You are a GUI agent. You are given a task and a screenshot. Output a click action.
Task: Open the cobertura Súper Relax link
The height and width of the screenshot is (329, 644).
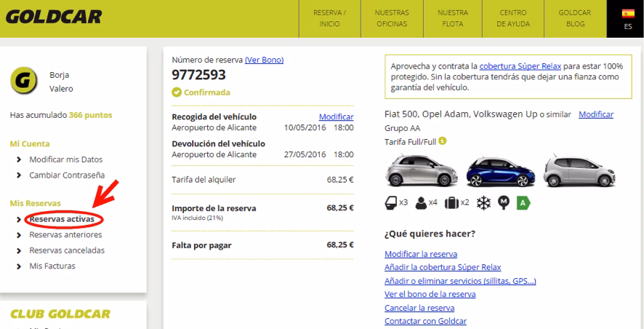click(520, 66)
